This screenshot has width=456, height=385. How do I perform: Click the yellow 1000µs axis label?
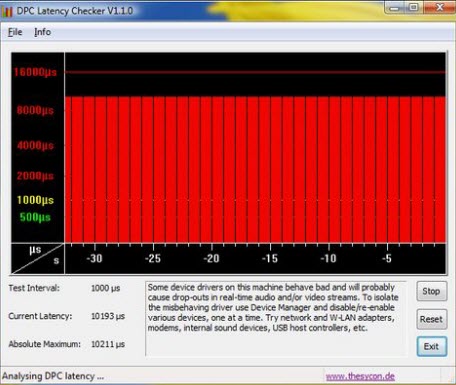tap(35, 200)
